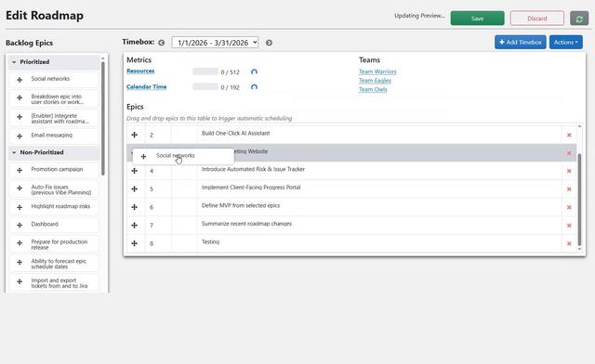Viewport: 595px width, 364px height.
Task: Remove Summarize recent roadmap changes epic
Action: 569,226
